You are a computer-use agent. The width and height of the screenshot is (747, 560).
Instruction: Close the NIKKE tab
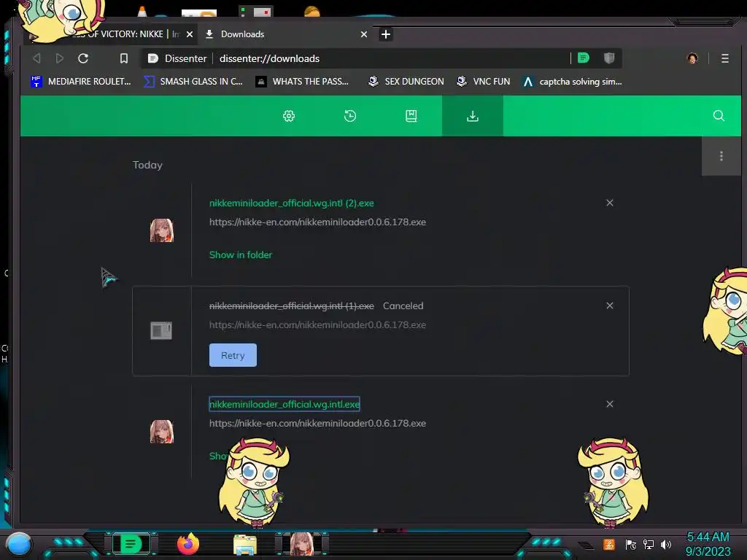[190, 34]
